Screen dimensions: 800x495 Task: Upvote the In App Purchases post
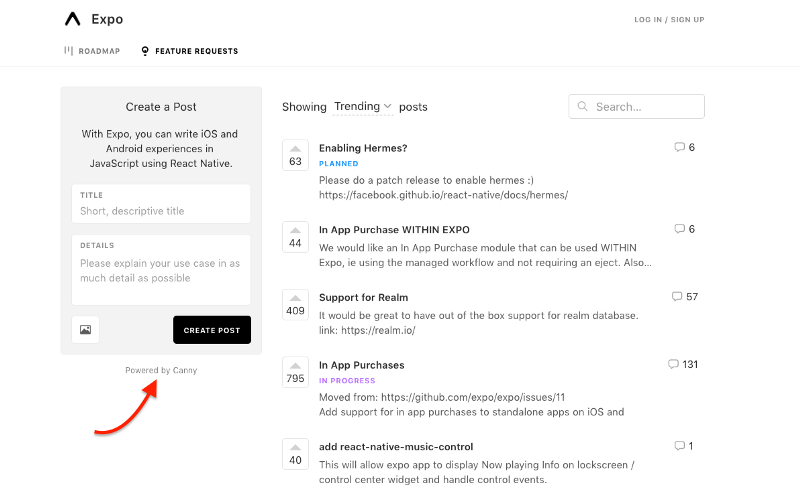(x=295, y=366)
